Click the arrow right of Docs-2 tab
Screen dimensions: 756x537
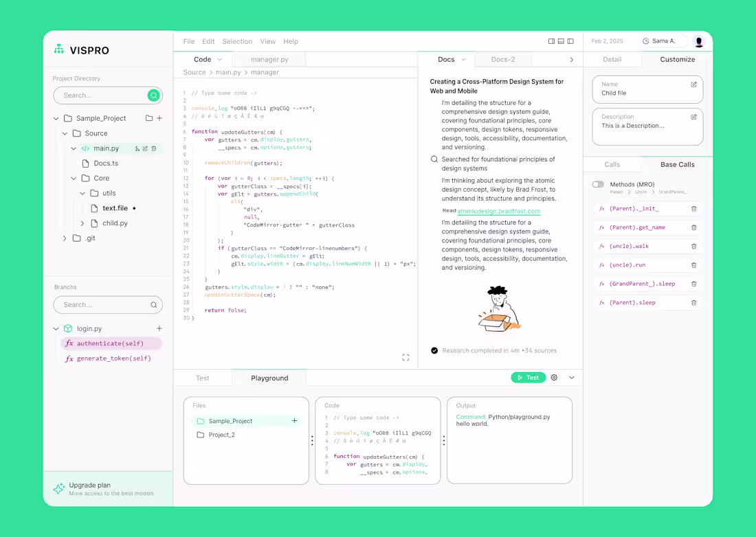(572, 60)
